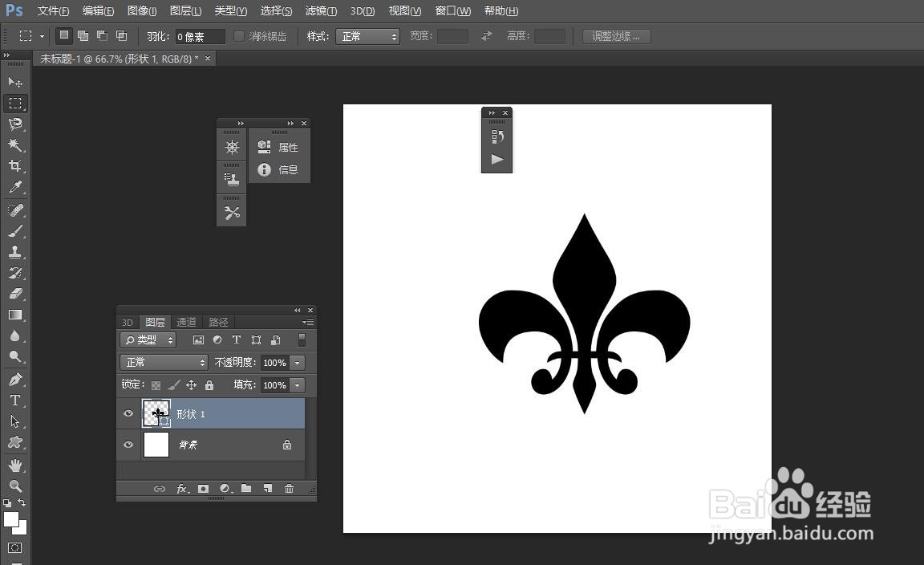Select the Rectangular Marquee tool in toolbox
This screenshot has height=565, width=924.
15,104
